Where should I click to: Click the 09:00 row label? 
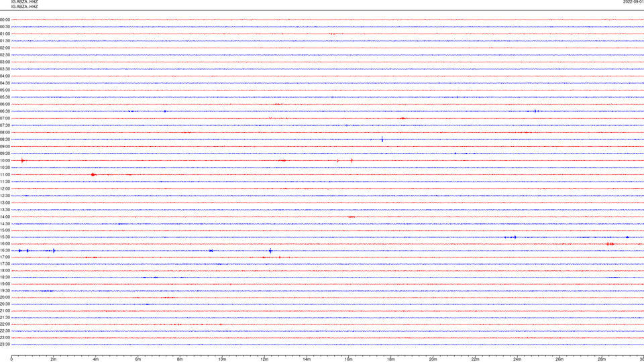[5, 147]
